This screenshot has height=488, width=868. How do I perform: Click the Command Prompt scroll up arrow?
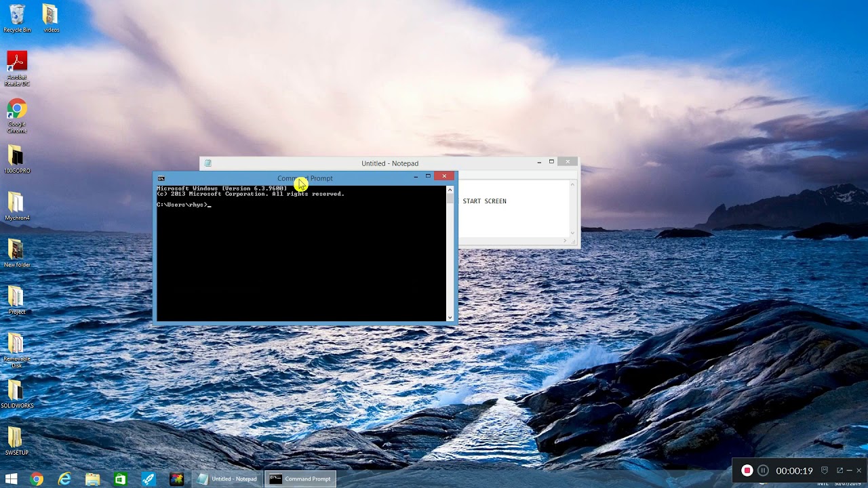coord(450,190)
